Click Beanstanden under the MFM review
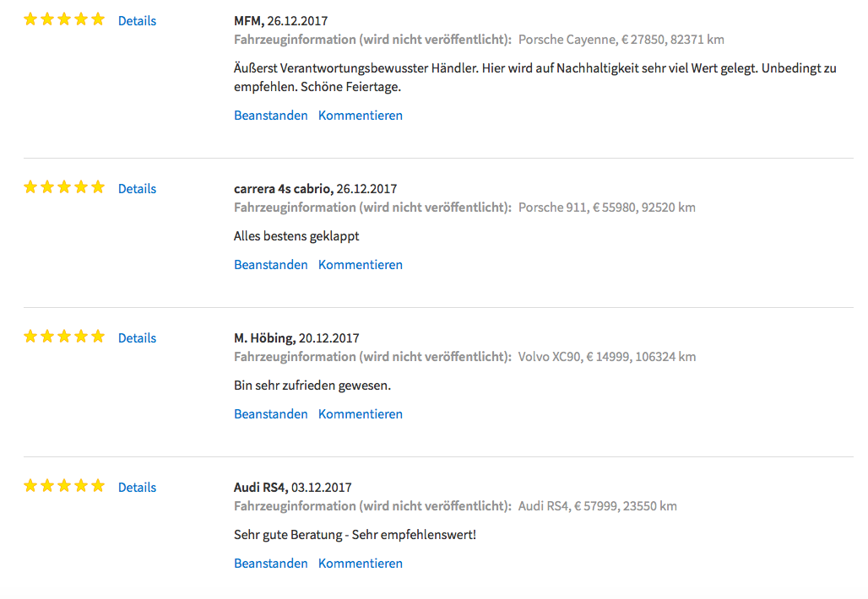868x599 pixels. coord(271,116)
